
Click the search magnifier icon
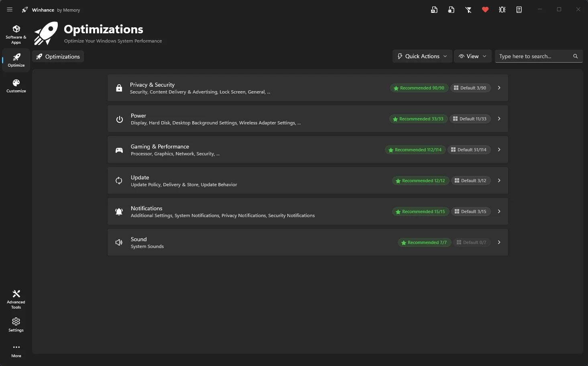pos(576,56)
